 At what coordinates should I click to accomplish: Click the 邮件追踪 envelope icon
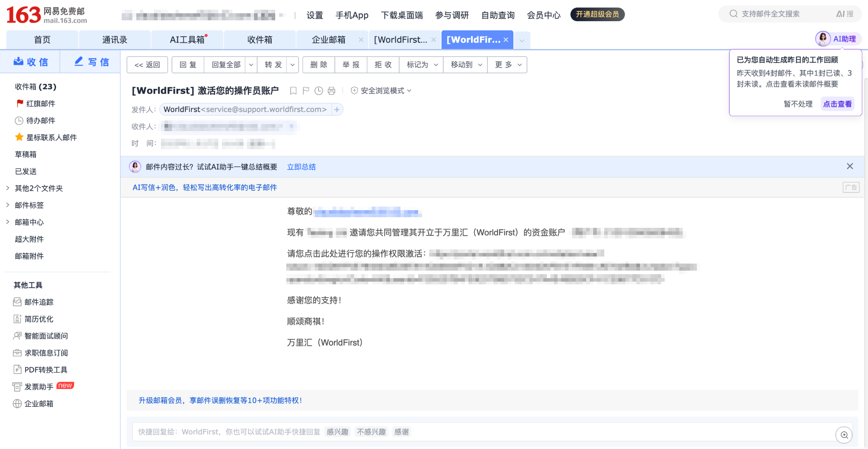(x=17, y=302)
